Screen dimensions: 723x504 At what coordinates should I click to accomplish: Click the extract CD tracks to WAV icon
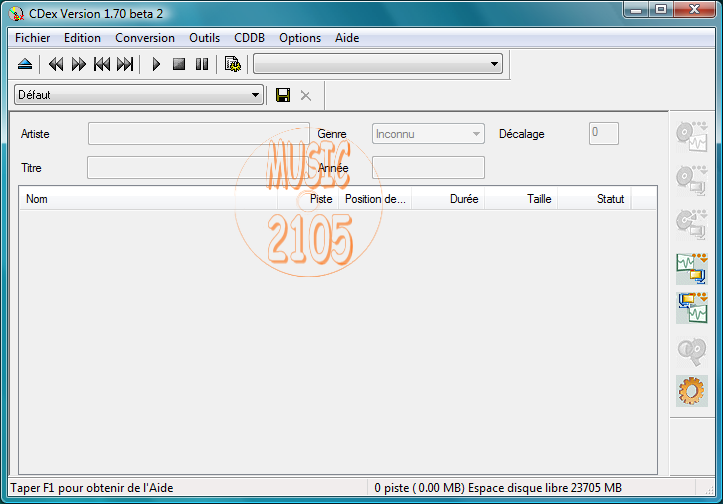tap(692, 136)
